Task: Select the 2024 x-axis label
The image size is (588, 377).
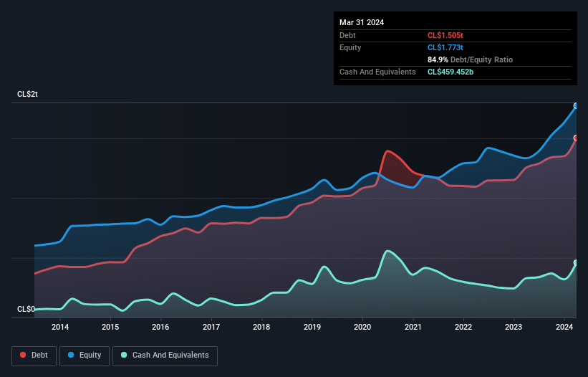Action: tap(564, 327)
